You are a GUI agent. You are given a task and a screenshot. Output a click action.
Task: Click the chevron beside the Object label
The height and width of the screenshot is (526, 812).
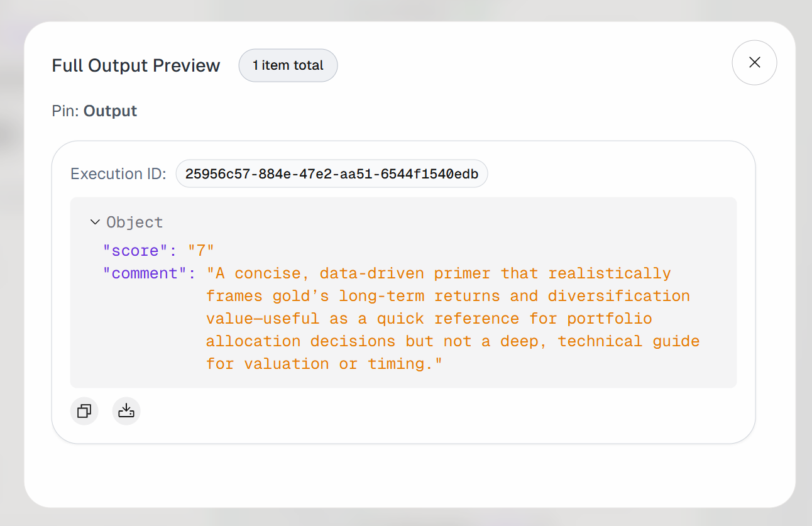pyautogui.click(x=94, y=222)
